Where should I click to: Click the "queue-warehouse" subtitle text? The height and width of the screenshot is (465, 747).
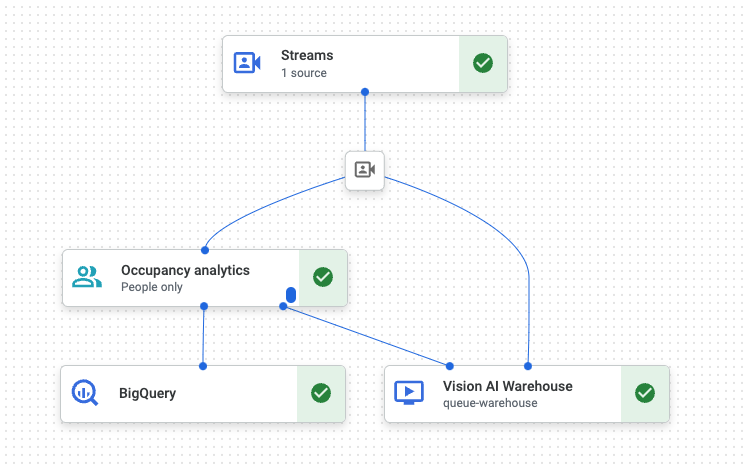pyautogui.click(x=490, y=403)
